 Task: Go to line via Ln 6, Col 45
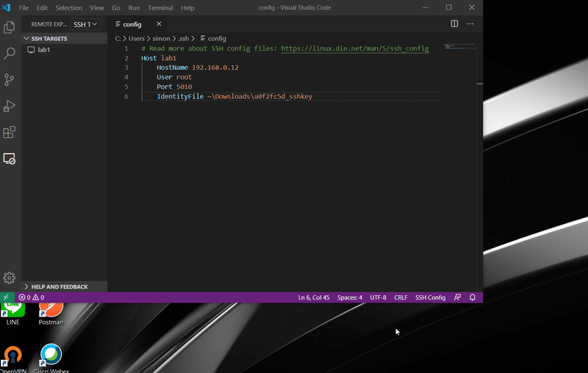pyautogui.click(x=314, y=297)
